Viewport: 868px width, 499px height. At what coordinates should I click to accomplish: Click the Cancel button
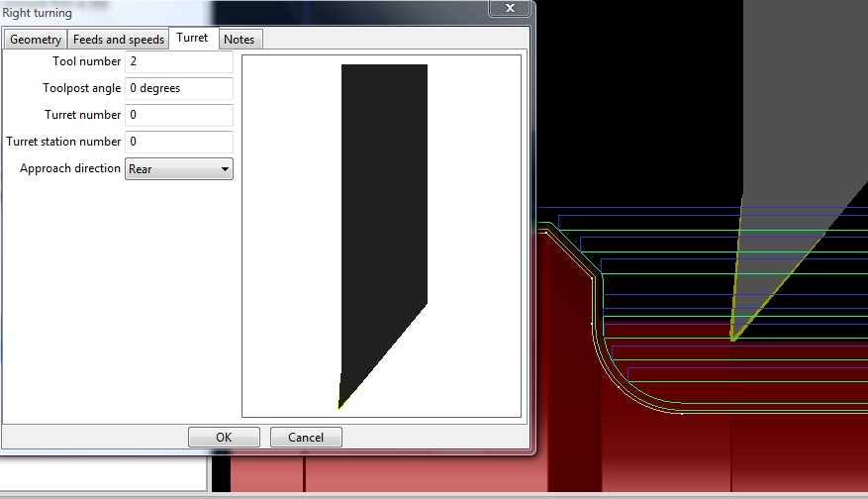point(306,437)
